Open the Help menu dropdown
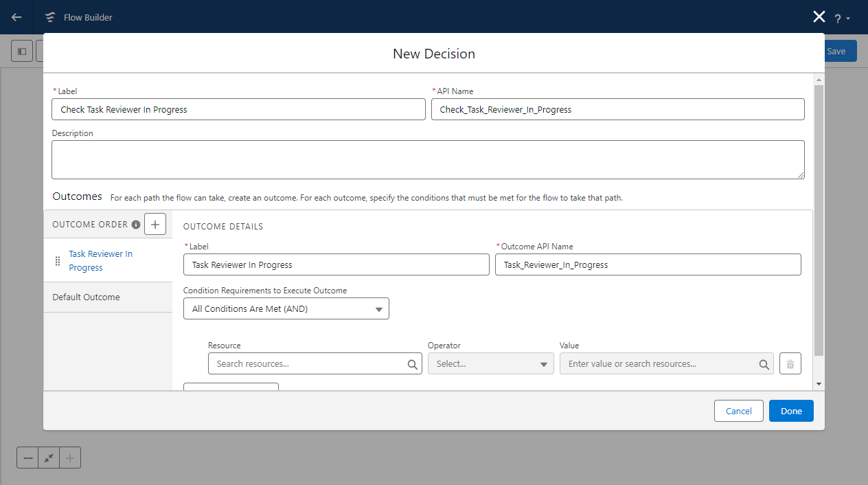Image resolution: width=868 pixels, height=485 pixels. 842,16
